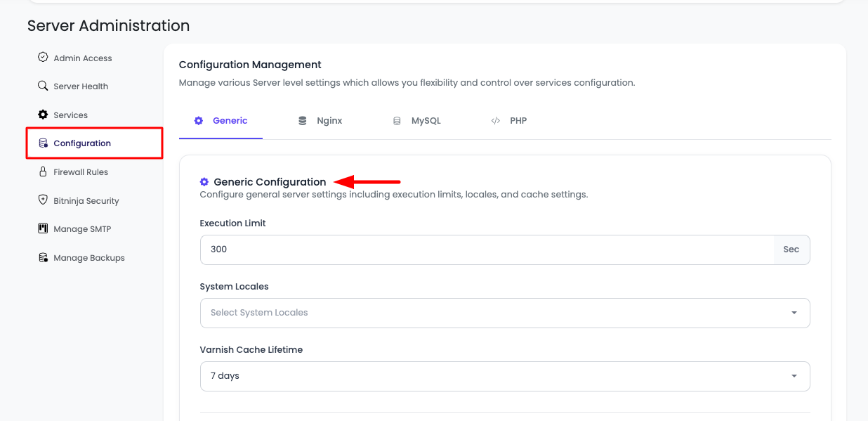Expand the Varnish Cache Lifetime selector
The width and height of the screenshot is (868, 421).
click(505, 376)
